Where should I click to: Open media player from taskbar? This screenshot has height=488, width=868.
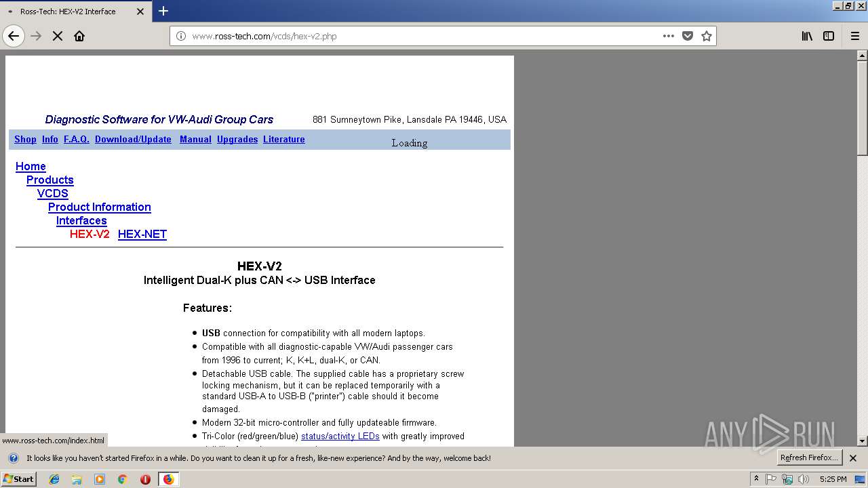pyautogui.click(x=100, y=479)
